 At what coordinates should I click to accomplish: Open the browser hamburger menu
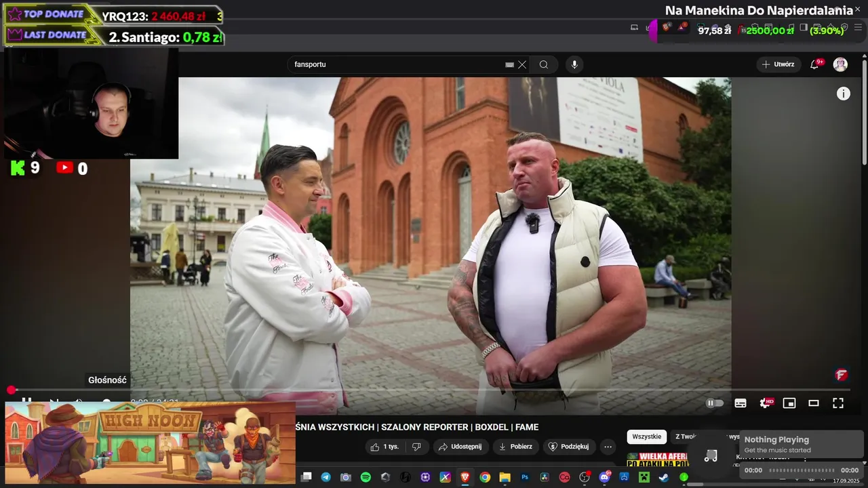pyautogui.click(x=858, y=27)
